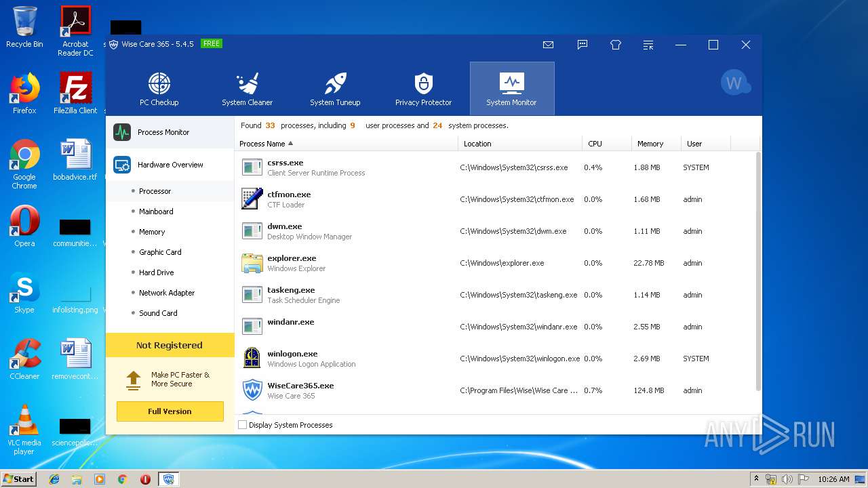Click the volume speaker tray icon
Viewport: 868px width, 488px height.
787,479
